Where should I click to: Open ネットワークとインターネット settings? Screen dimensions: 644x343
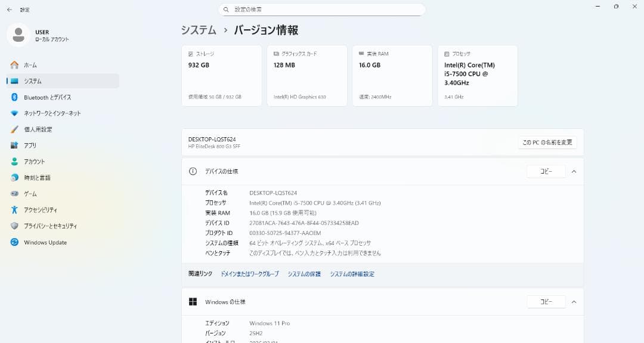point(63,113)
